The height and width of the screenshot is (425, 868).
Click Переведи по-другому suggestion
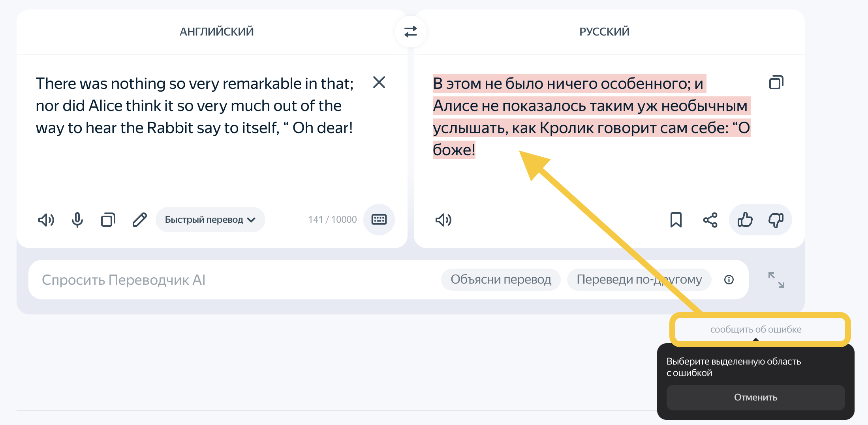pyautogui.click(x=639, y=280)
